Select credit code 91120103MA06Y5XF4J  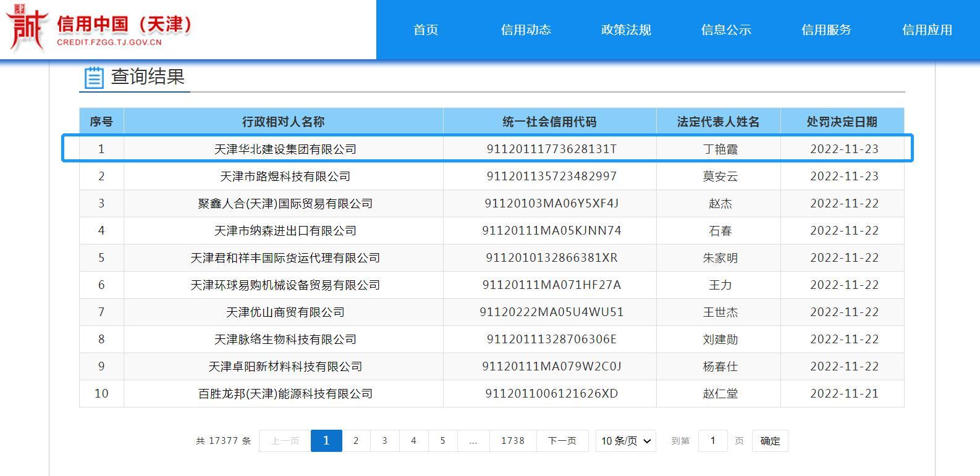coord(552,203)
